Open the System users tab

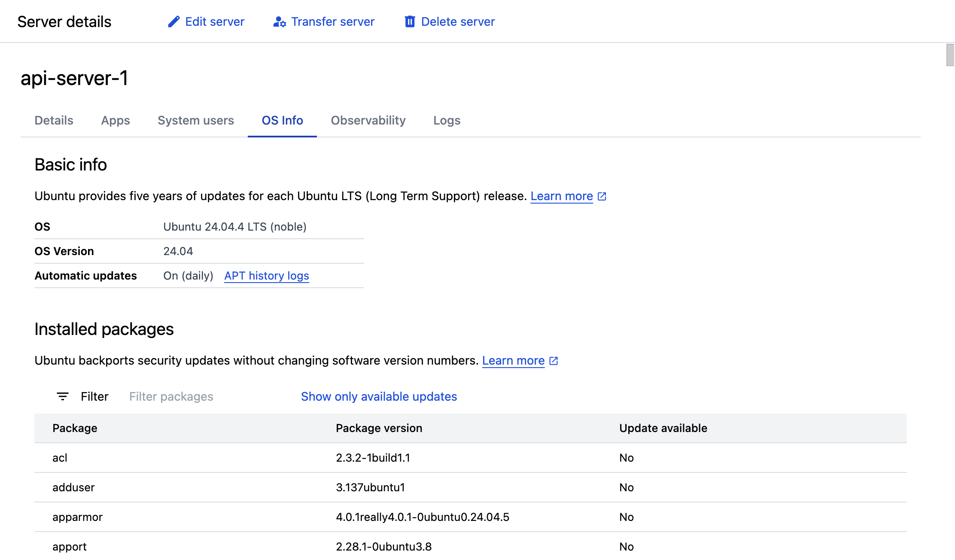point(196,120)
